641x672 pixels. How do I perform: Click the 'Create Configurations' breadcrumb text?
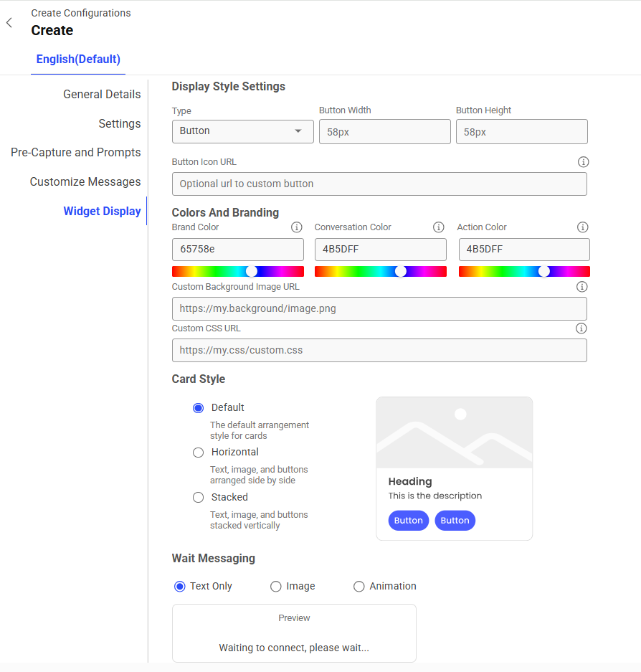point(80,14)
